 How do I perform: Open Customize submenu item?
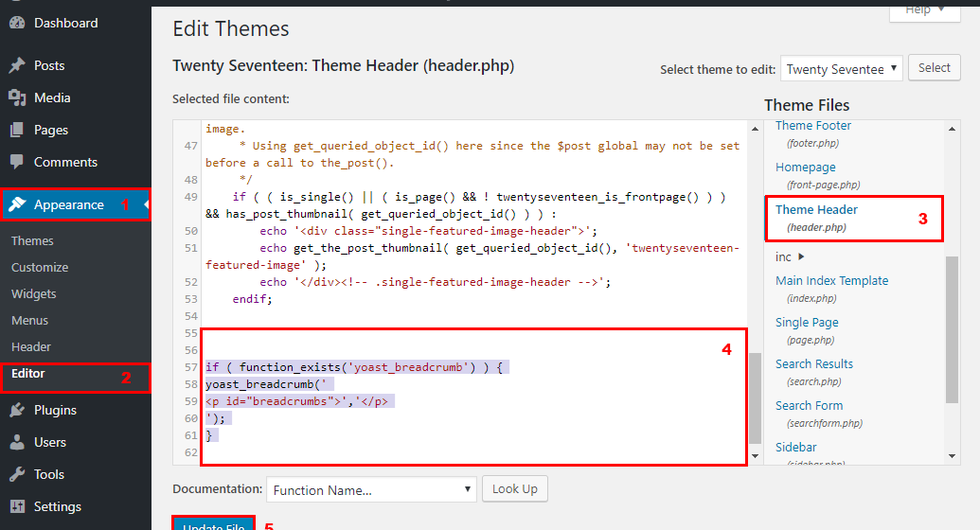[x=40, y=268]
